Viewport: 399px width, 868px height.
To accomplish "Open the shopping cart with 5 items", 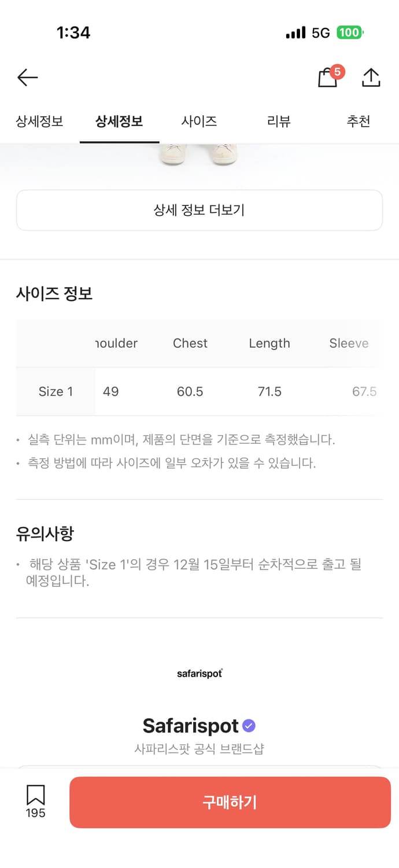I will tap(328, 78).
